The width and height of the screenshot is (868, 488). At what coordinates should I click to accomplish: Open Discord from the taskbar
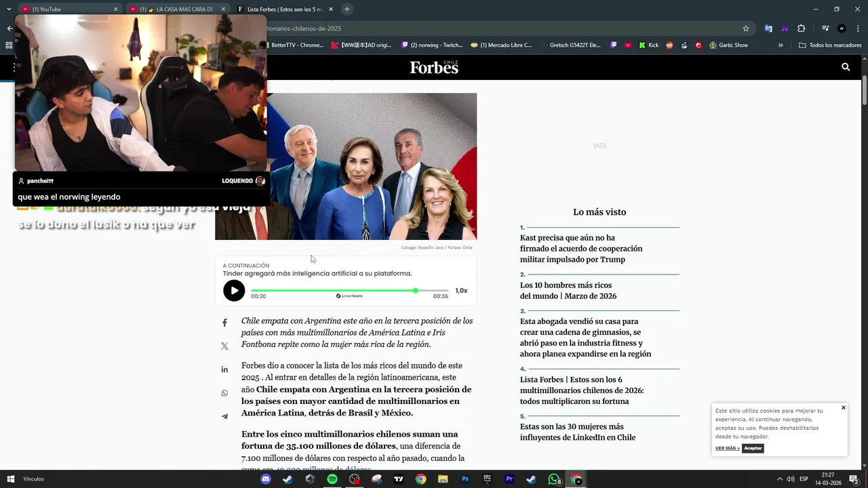pyautogui.click(x=265, y=479)
